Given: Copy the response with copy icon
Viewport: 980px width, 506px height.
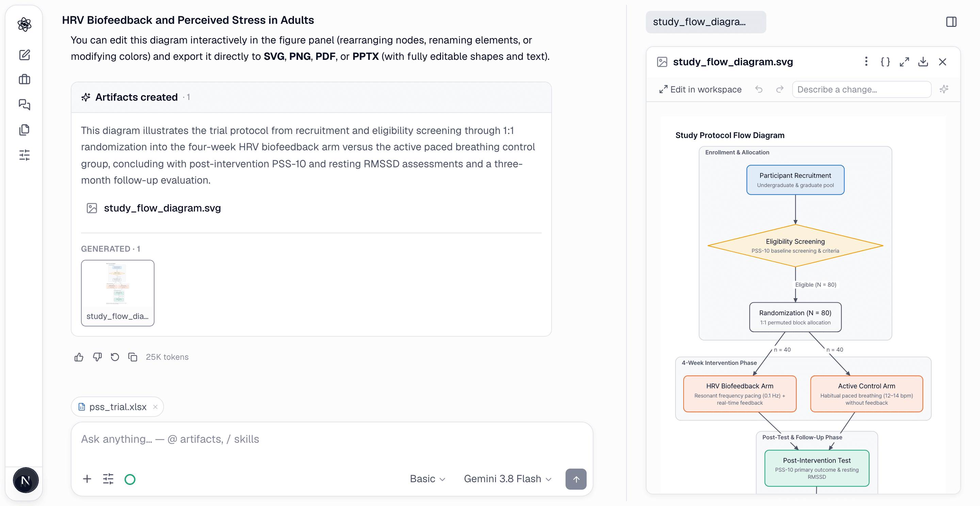Looking at the screenshot, I should click(x=133, y=357).
